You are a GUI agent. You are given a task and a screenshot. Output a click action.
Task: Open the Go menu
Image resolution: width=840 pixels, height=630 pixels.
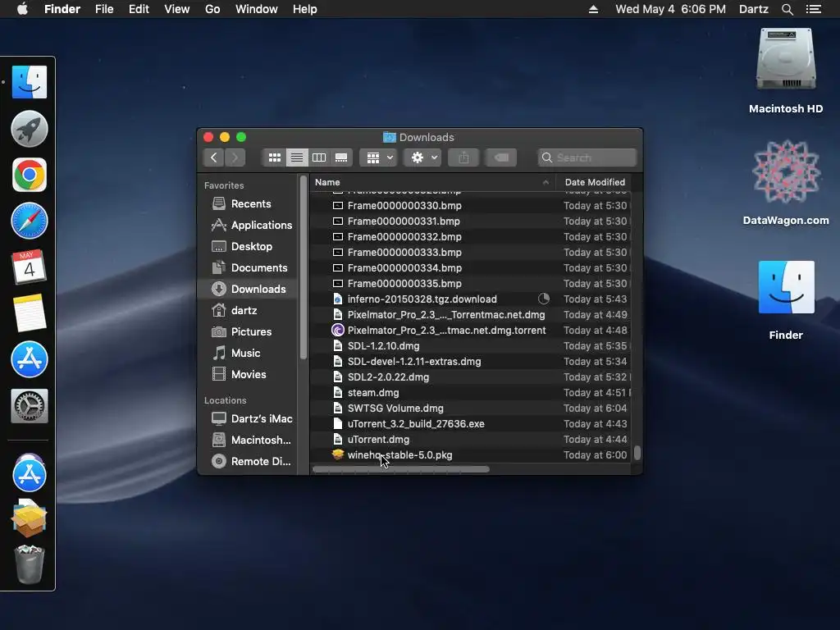click(212, 9)
